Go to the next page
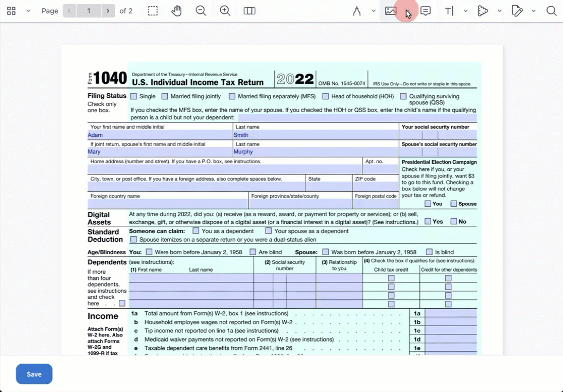This screenshot has height=392, width=563. click(108, 11)
